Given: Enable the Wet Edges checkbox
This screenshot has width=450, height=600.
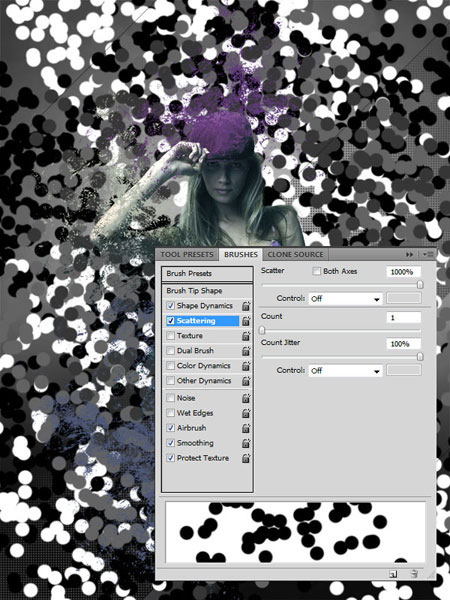Looking at the screenshot, I should [171, 413].
